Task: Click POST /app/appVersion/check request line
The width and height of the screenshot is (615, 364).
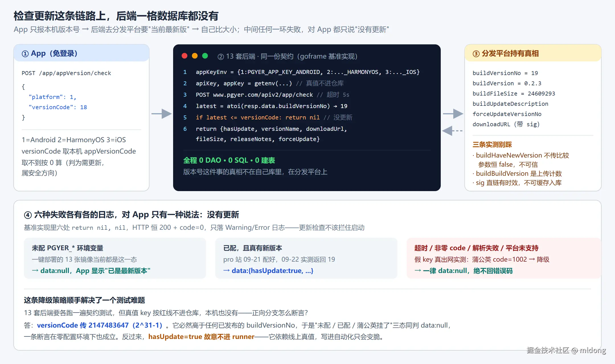Action: [x=66, y=73]
